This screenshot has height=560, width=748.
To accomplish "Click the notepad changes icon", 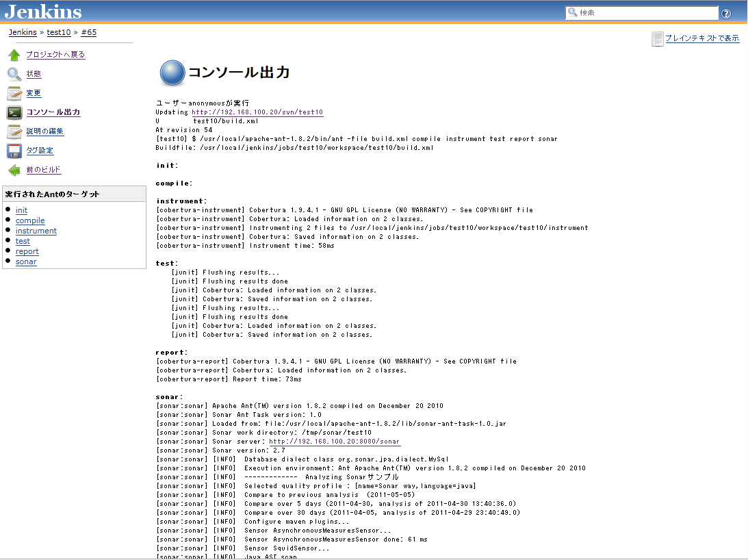I will pos(14,94).
